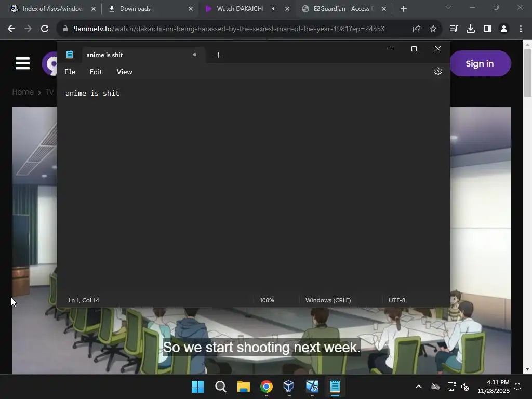Open File Explorer from taskbar
This screenshot has height=399, width=532.
[x=244, y=387]
